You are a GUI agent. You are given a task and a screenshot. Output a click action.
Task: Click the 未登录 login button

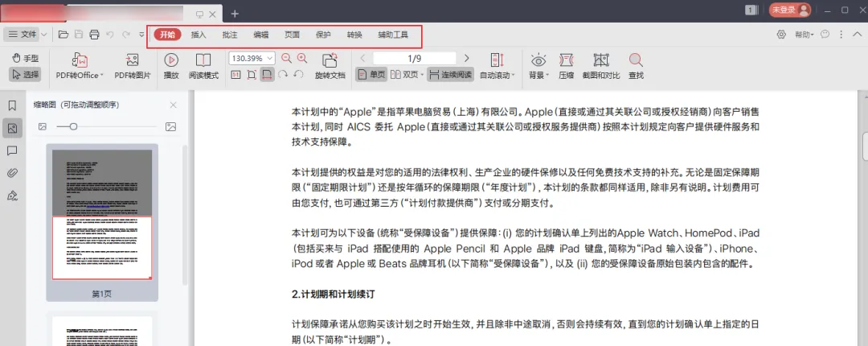coord(790,10)
